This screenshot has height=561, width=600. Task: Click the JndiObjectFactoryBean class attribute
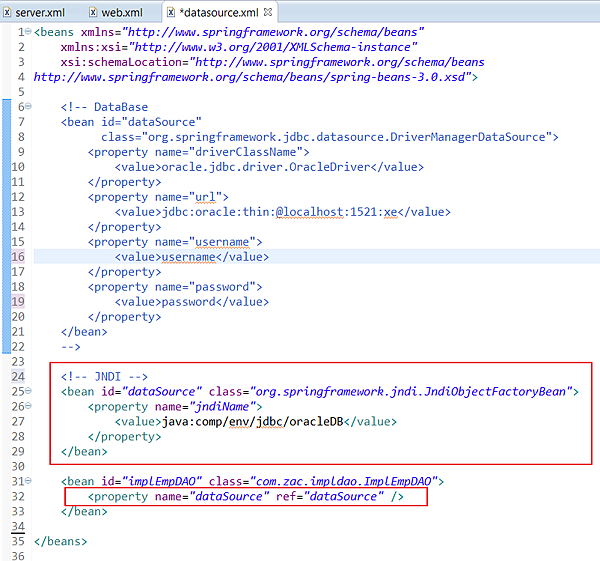click(391, 392)
